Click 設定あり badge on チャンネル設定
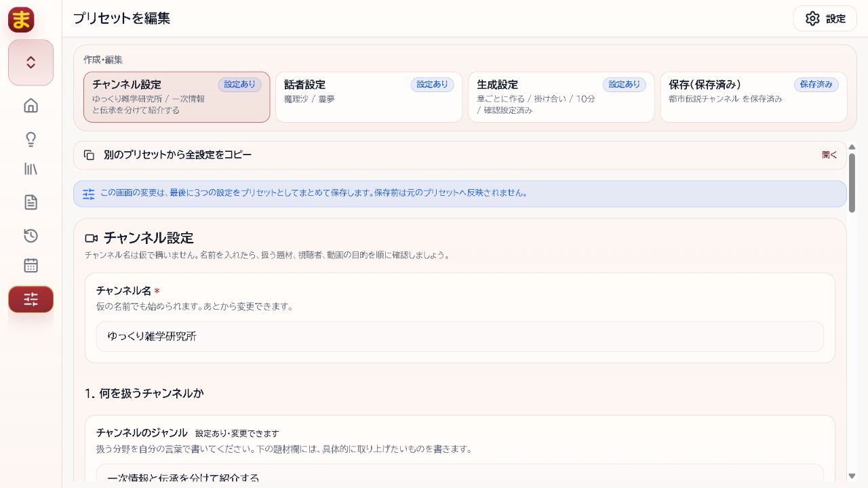The image size is (868, 488). coord(239,85)
